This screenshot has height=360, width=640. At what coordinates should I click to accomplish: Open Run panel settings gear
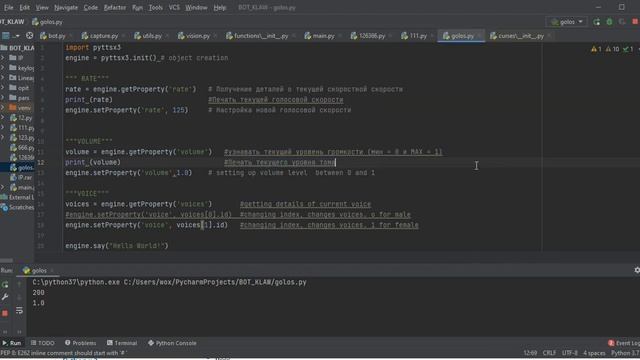(x=637, y=270)
